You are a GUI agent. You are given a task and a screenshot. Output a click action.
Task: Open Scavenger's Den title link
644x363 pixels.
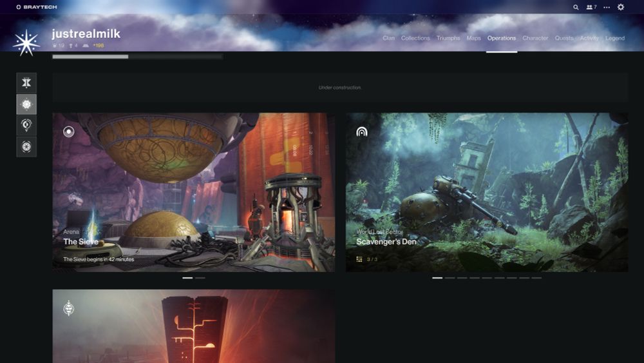pyautogui.click(x=386, y=242)
